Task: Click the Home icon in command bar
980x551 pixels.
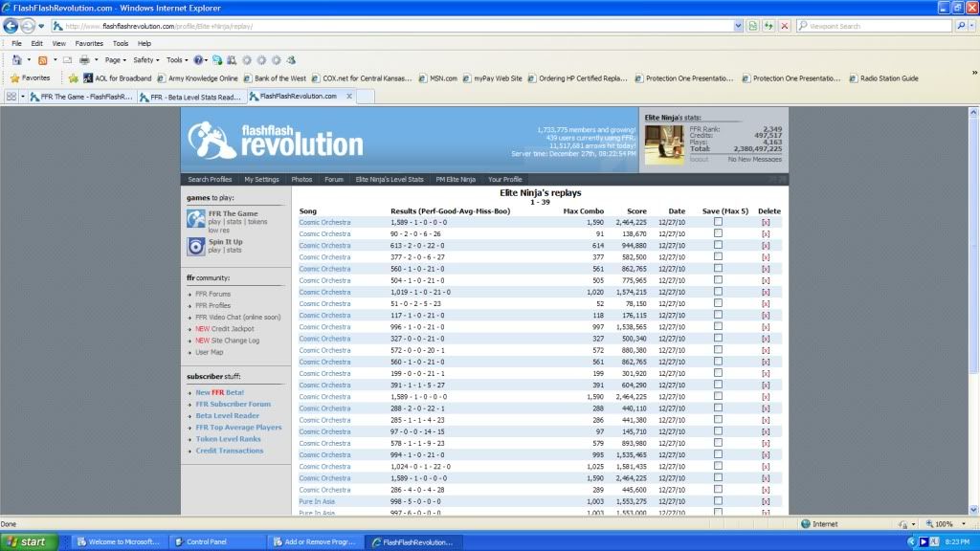Action: tap(15, 60)
